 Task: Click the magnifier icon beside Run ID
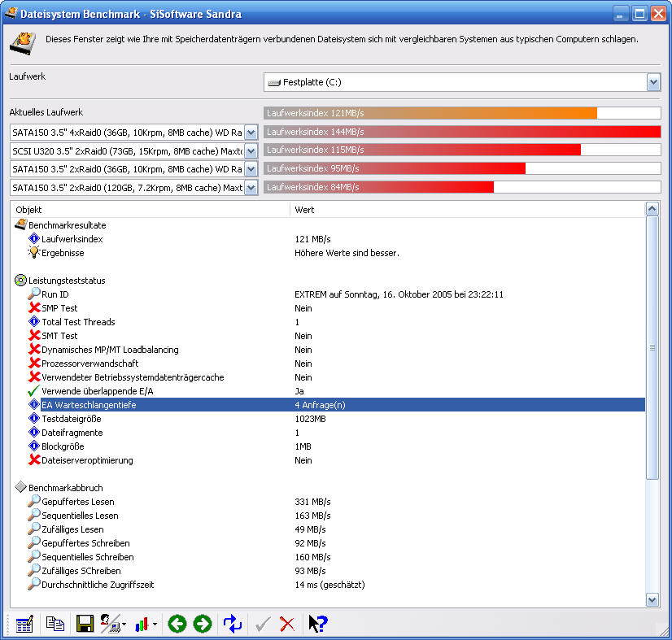coord(34,294)
